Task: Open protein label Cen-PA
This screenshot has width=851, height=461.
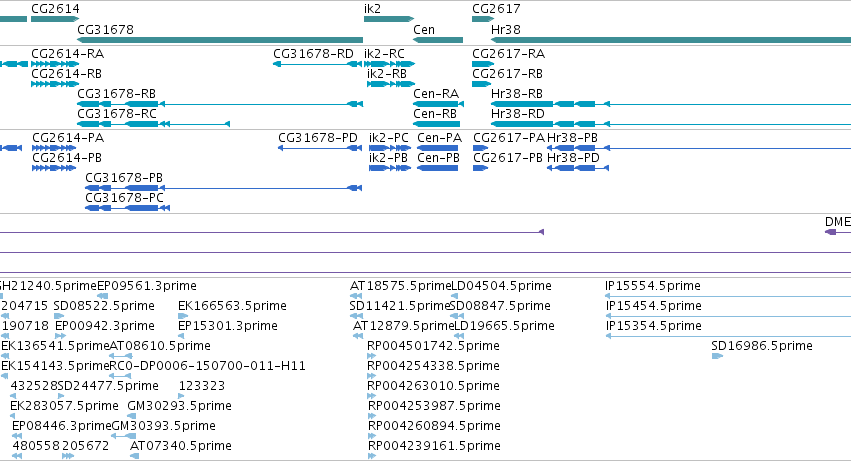Action: point(440,138)
